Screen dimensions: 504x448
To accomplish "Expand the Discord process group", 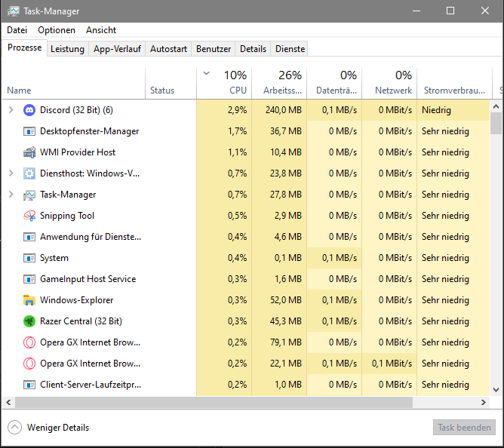I will (11, 110).
